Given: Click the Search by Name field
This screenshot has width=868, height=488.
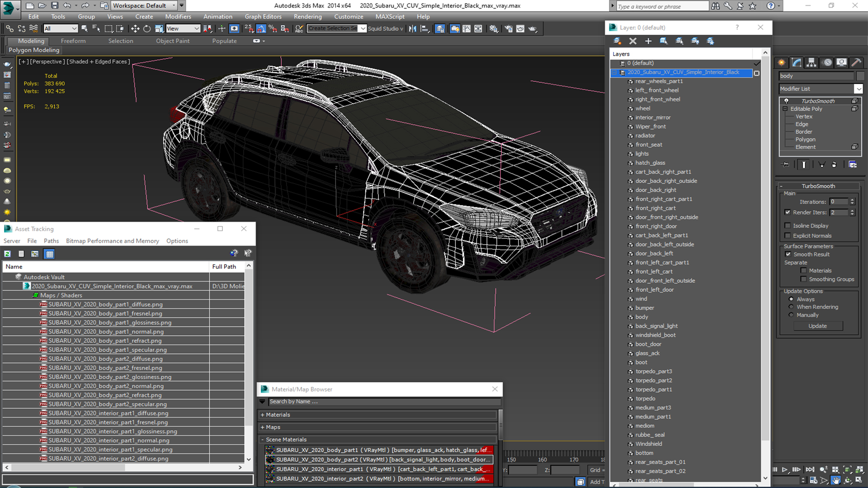Looking at the screenshot, I should coord(384,402).
